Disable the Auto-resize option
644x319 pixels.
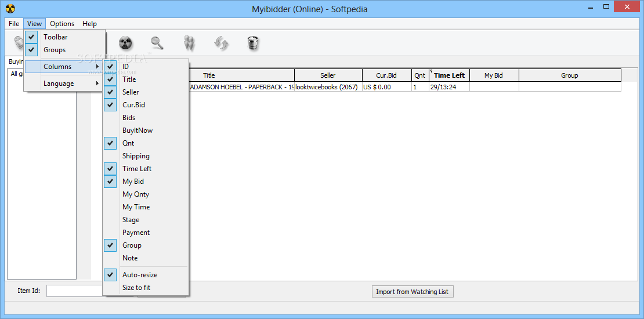click(x=146, y=275)
